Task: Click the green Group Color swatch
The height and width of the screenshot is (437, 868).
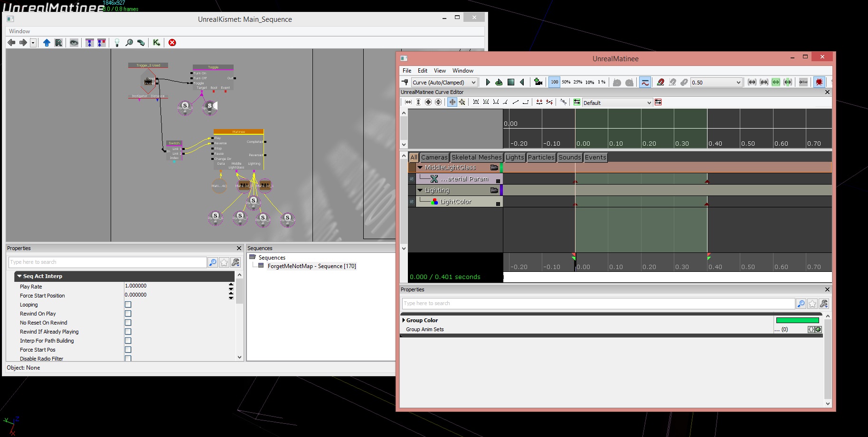Action: (798, 320)
